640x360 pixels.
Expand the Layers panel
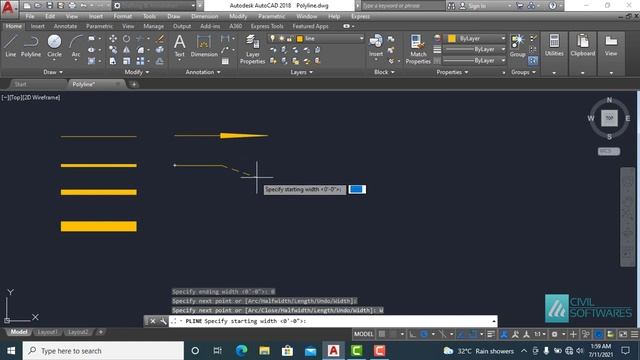302,72
